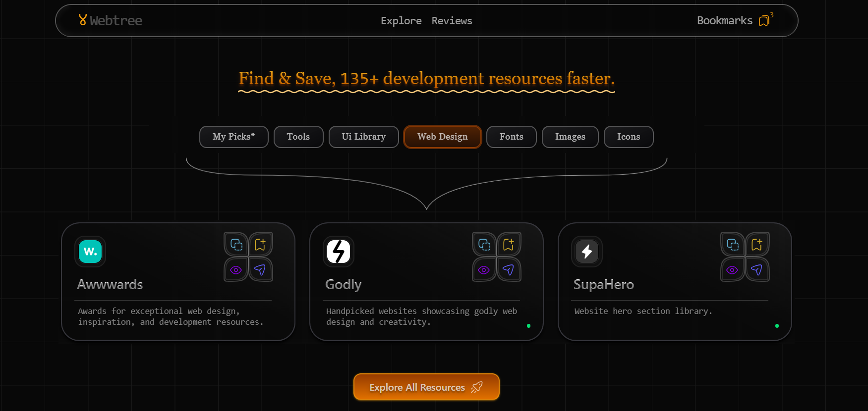Click the rocket icon on Explore button
The height and width of the screenshot is (411, 868).
pos(476,387)
